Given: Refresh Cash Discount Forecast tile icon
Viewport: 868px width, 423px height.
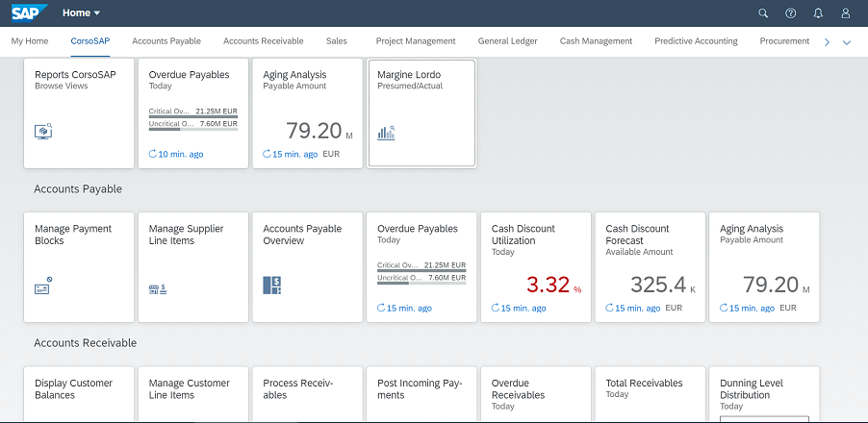Looking at the screenshot, I should click(609, 308).
